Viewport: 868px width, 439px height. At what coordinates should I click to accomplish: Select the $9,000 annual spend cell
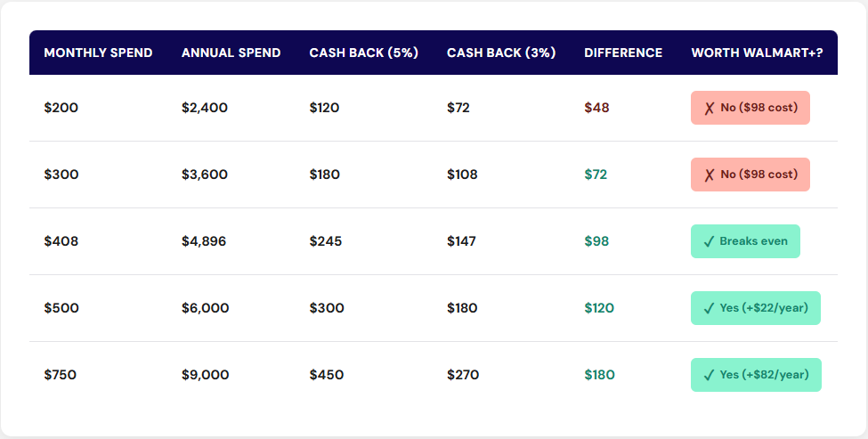tap(205, 375)
